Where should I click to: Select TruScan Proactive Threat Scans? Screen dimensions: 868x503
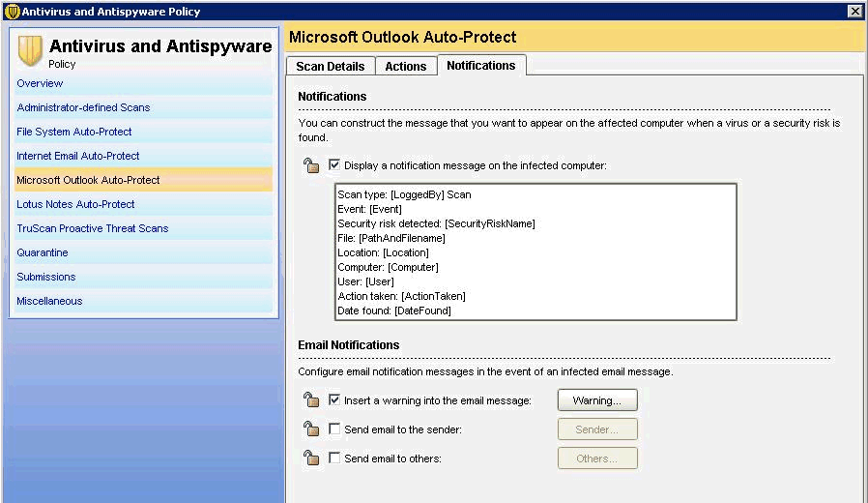[92, 228]
